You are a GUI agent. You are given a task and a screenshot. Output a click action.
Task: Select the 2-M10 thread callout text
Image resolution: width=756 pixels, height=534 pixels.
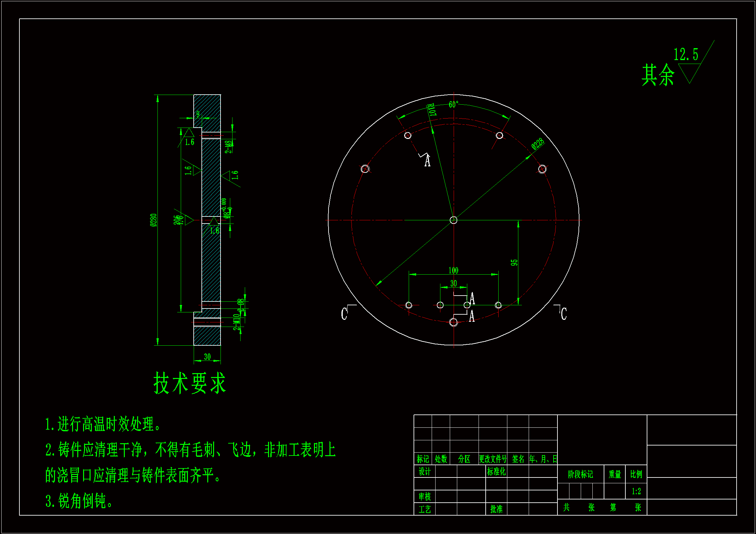236,322
